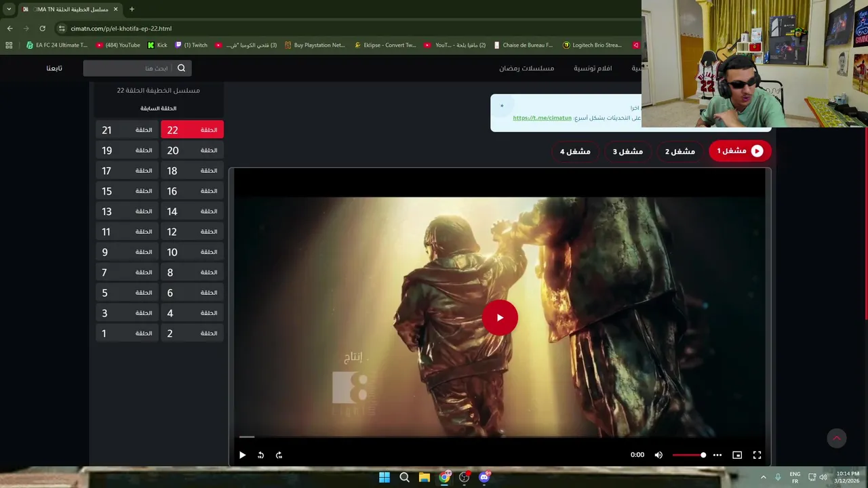Switch to player مشغل 2
Screen dimensions: 868x488
point(680,151)
